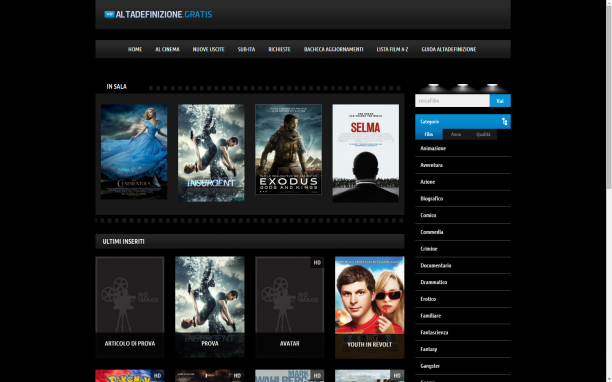Click the Altadefinizione.gratis site logo
Image resolution: width=612 pixels, height=382 pixels.
158,14
